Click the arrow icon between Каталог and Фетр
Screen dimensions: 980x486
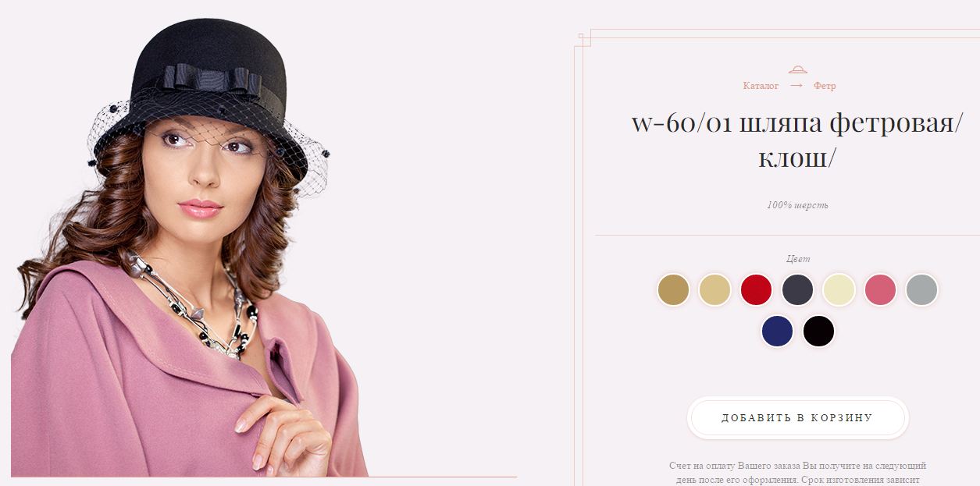(x=796, y=85)
